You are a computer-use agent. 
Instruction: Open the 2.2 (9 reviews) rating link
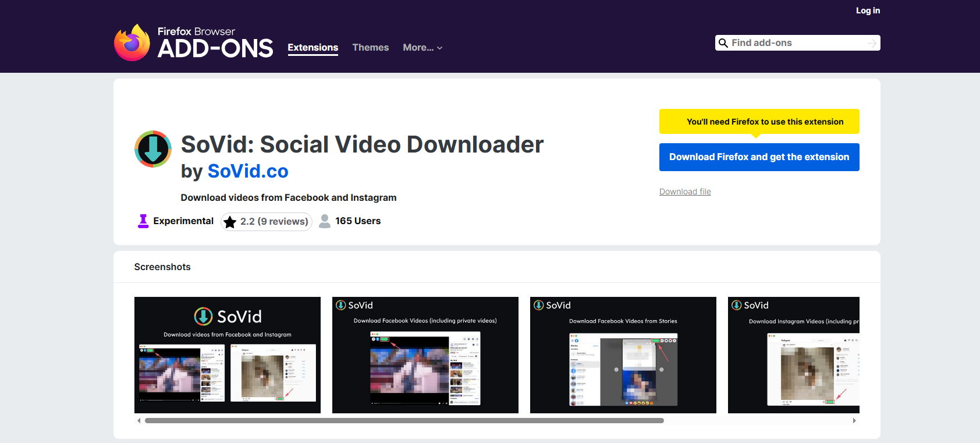[x=274, y=222]
